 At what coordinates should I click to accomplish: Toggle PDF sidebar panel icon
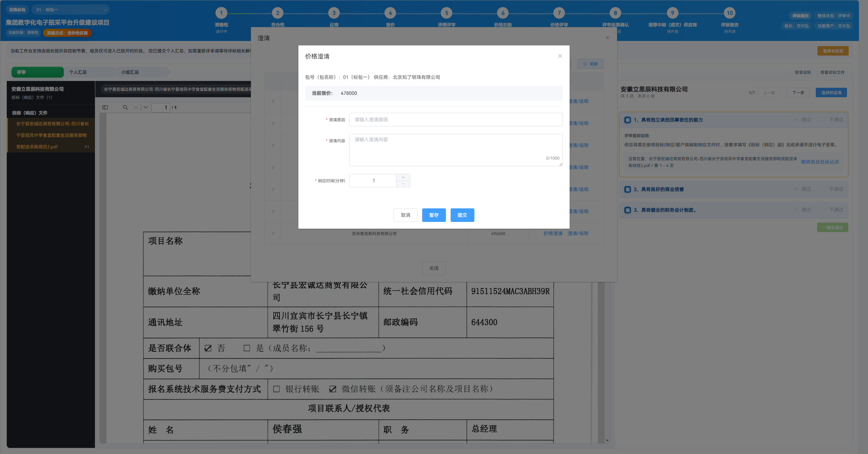[x=105, y=107]
